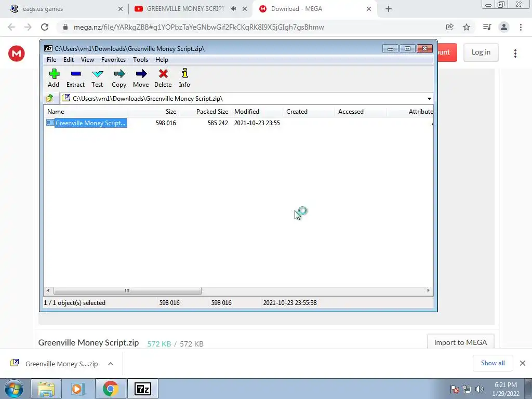Click the Move toolbar icon
Viewport: 532px width, 399px height.
click(x=141, y=78)
